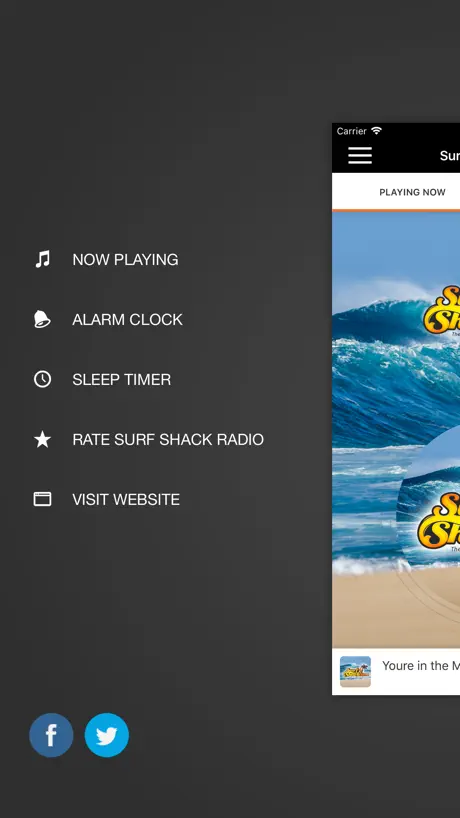Choose SLEEP TIMER in side menu
This screenshot has width=460, height=818.
pos(122,380)
